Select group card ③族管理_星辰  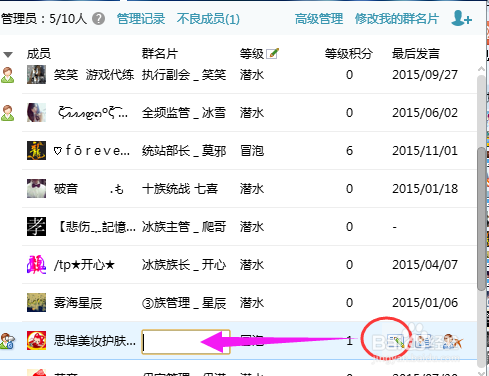[184, 303]
